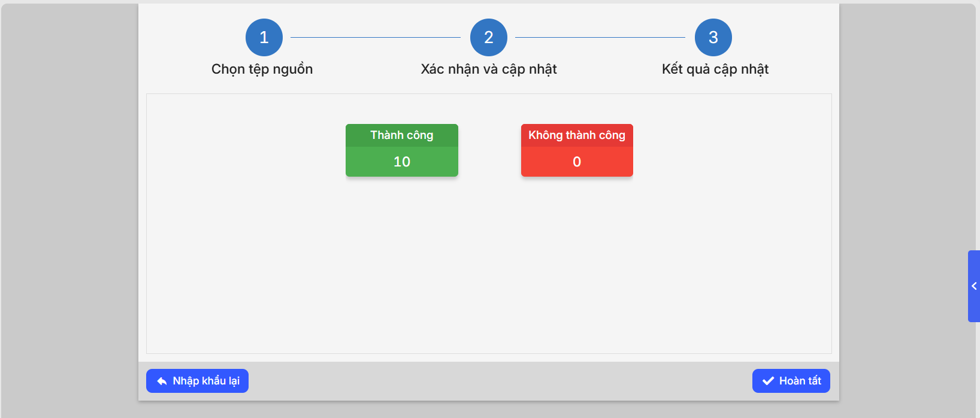
Task: Click the success count 10
Action: pyautogui.click(x=402, y=162)
